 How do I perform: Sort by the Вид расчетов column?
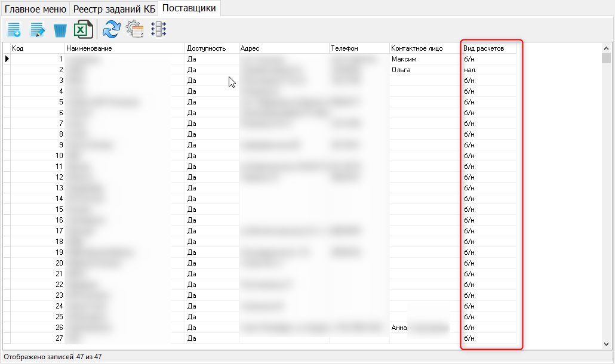(x=488, y=48)
